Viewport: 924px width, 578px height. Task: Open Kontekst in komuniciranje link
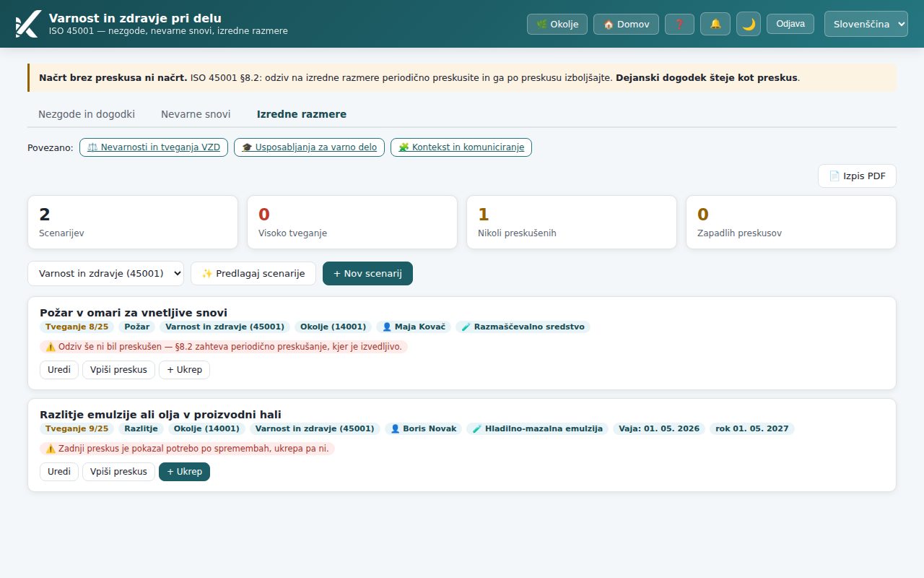click(461, 147)
